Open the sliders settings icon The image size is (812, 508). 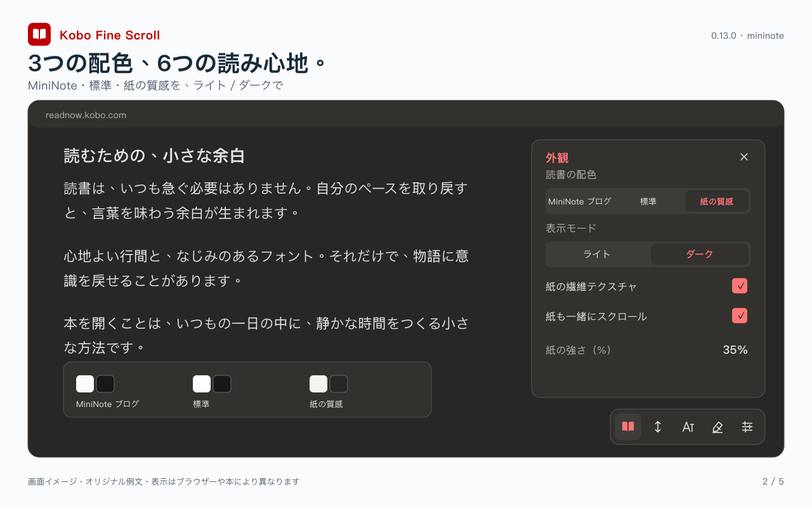(747, 427)
